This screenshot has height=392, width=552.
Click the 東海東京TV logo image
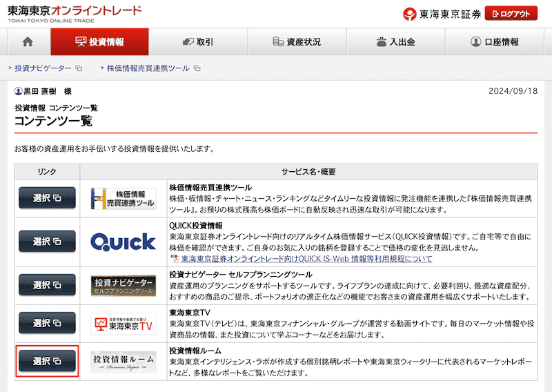[124, 324]
